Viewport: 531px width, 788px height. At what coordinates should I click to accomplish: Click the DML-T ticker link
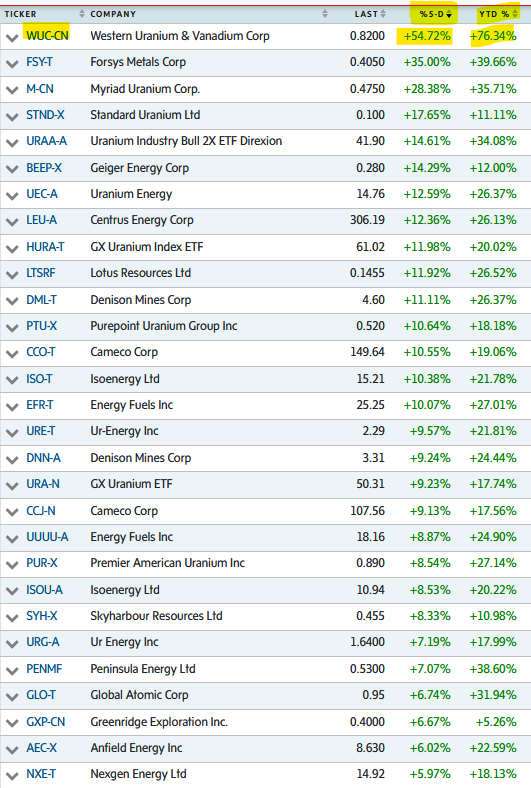[x=41, y=300]
